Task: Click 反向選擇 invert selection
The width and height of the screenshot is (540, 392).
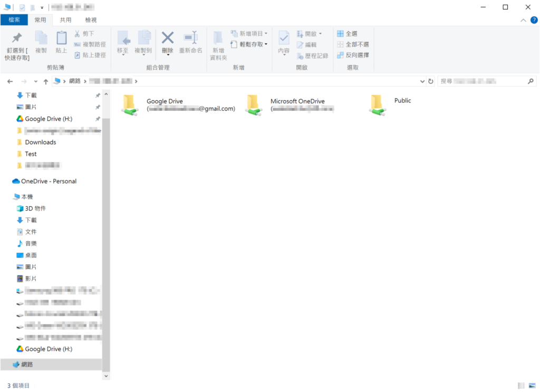Action: pyautogui.click(x=353, y=55)
